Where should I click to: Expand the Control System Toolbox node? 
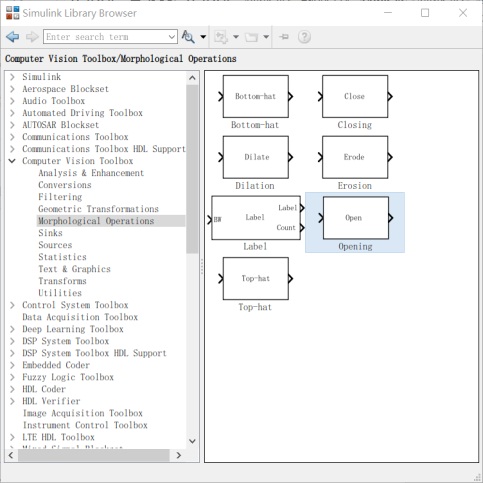(x=12, y=305)
